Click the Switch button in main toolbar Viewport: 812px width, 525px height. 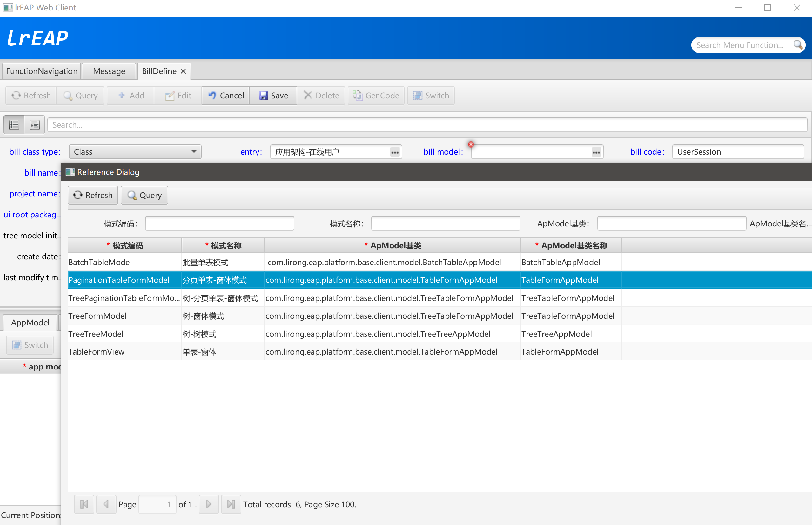(x=431, y=96)
